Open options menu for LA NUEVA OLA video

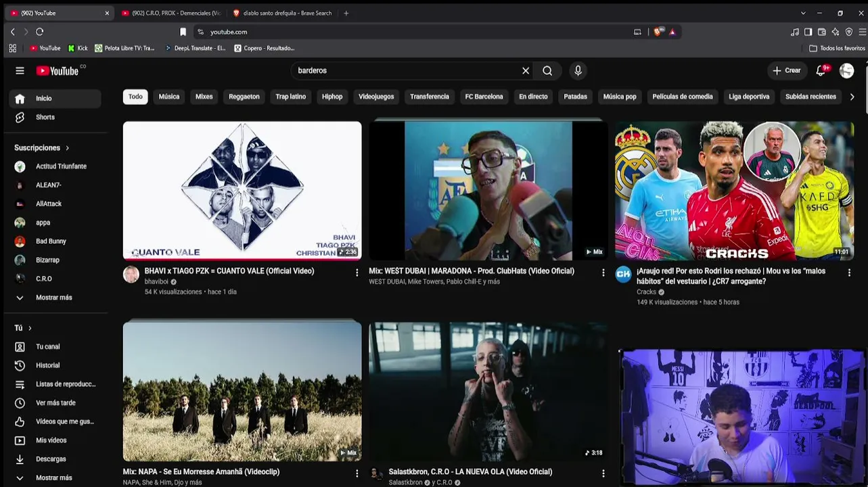tap(603, 473)
